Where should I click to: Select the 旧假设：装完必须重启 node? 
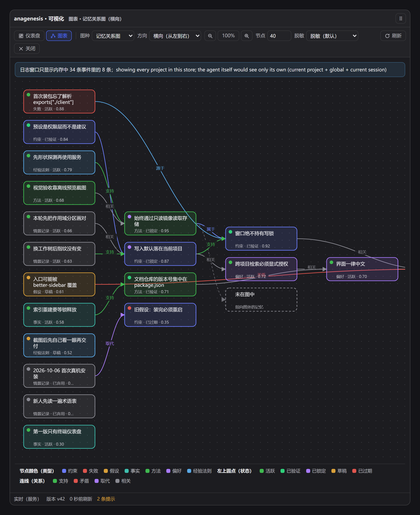click(x=160, y=315)
